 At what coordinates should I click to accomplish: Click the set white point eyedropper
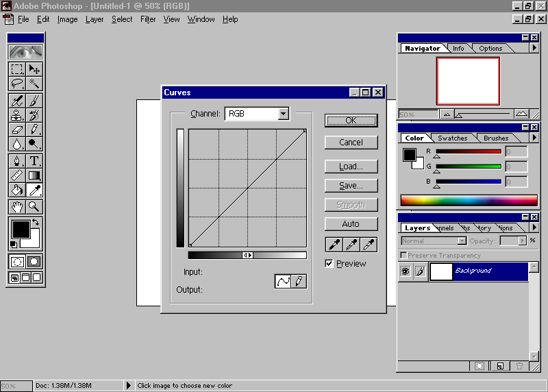pos(369,245)
